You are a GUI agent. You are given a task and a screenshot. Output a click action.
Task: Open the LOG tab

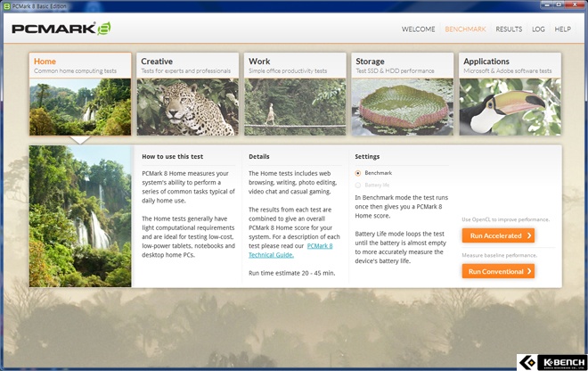point(538,29)
